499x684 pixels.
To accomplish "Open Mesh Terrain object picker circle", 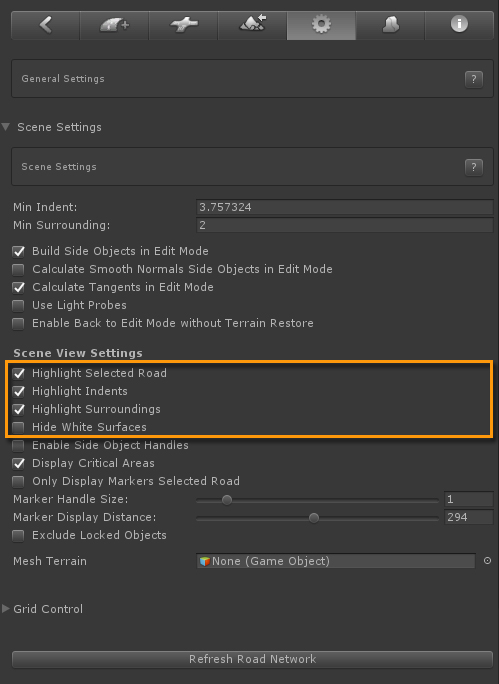I will click(487, 561).
